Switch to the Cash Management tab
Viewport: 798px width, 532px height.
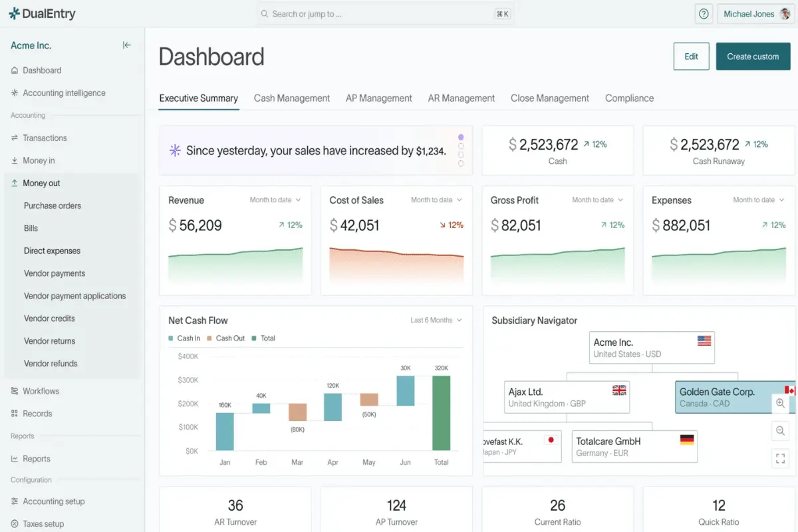point(292,98)
